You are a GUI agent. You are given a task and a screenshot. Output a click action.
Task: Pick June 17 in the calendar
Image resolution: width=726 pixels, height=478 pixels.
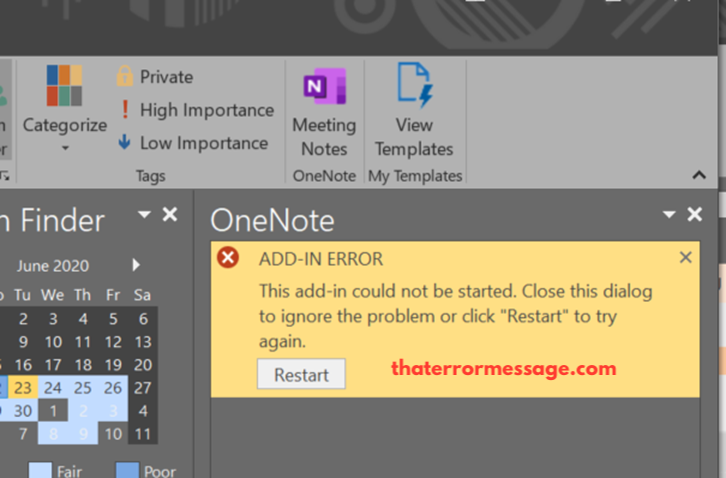pyautogui.click(x=53, y=365)
